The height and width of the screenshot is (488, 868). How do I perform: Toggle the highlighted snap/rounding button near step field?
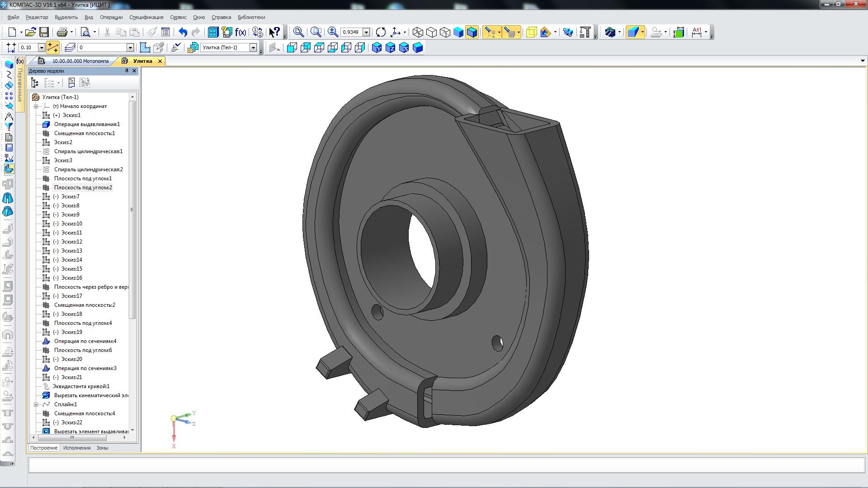point(53,47)
